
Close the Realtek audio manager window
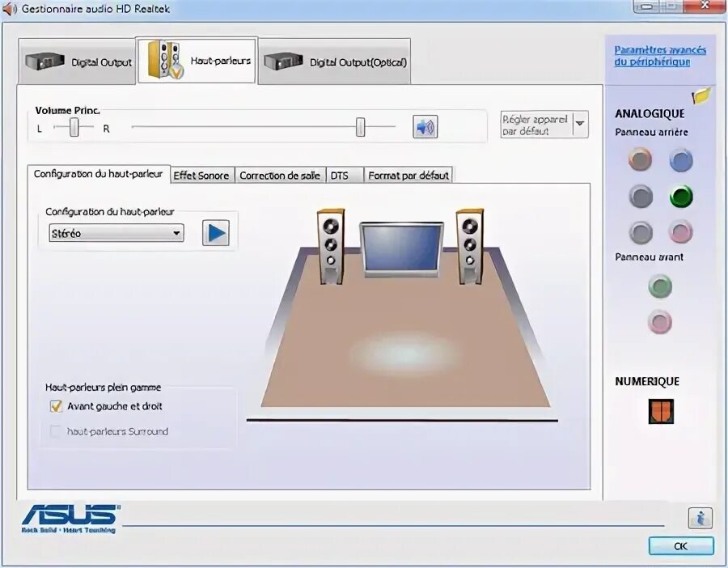(705, 6)
